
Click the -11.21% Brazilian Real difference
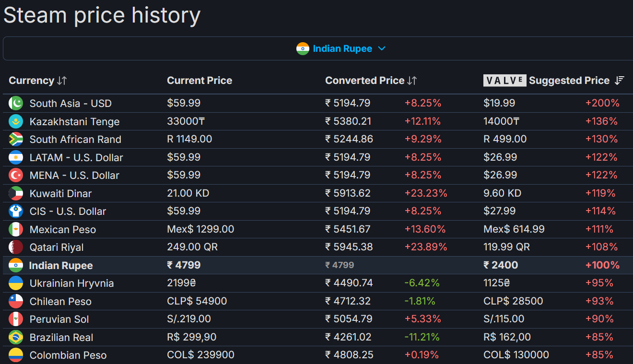pos(422,337)
